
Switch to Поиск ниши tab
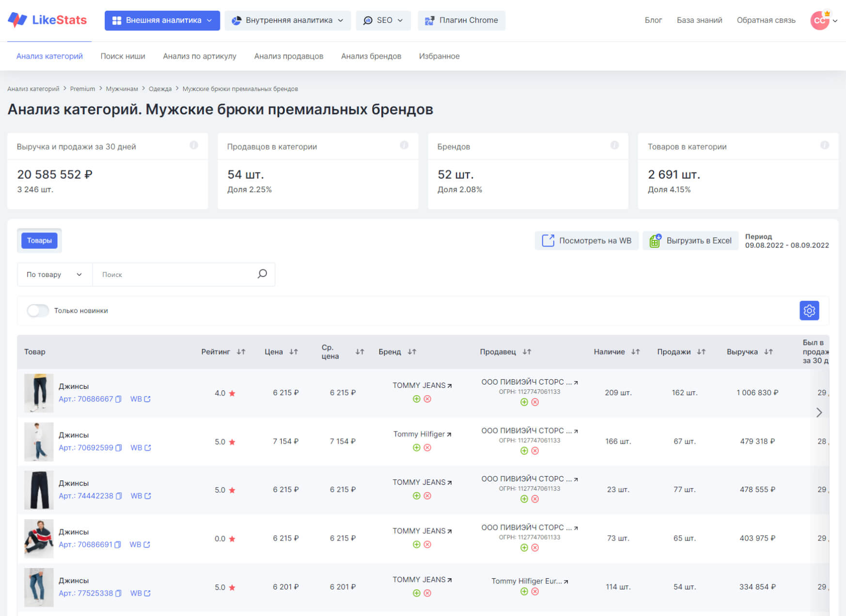pos(123,56)
